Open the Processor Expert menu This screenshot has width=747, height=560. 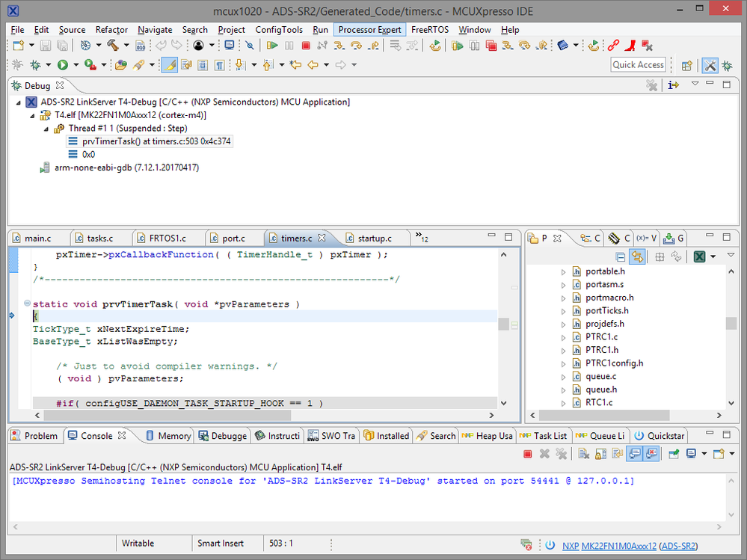click(369, 29)
